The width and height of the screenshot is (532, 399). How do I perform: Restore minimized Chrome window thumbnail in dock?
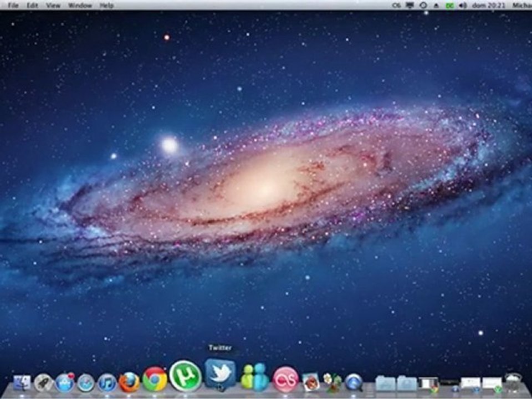[428, 385]
